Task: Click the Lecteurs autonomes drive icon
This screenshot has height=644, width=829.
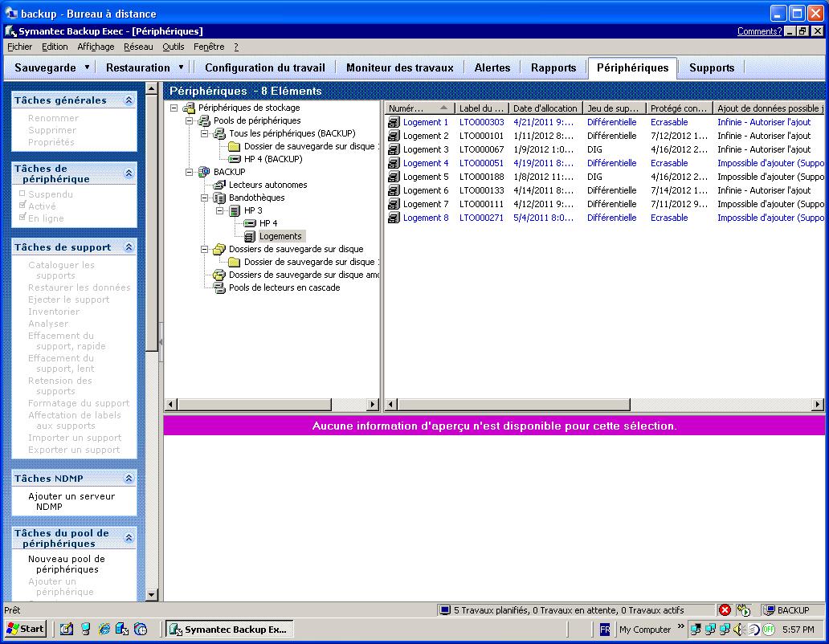Action: tap(219, 185)
